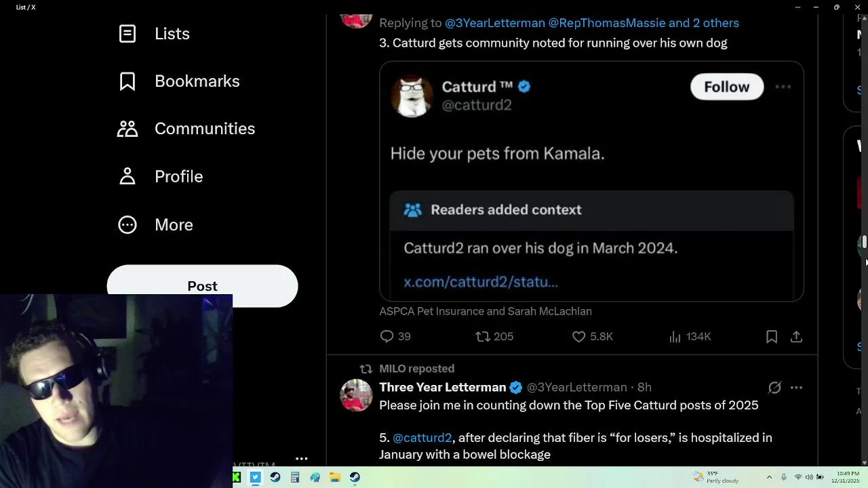View analytics for the 134K views post

click(675, 336)
